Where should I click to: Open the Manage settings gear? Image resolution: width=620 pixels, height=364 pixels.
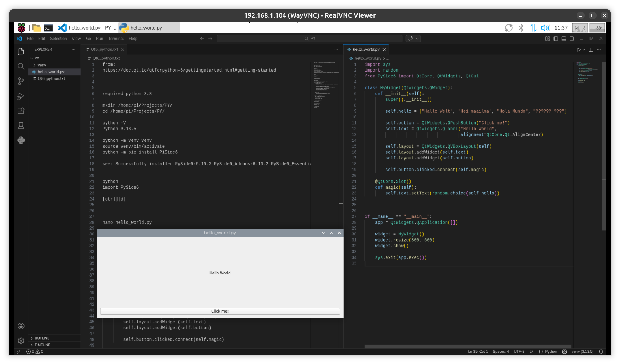[21, 341]
